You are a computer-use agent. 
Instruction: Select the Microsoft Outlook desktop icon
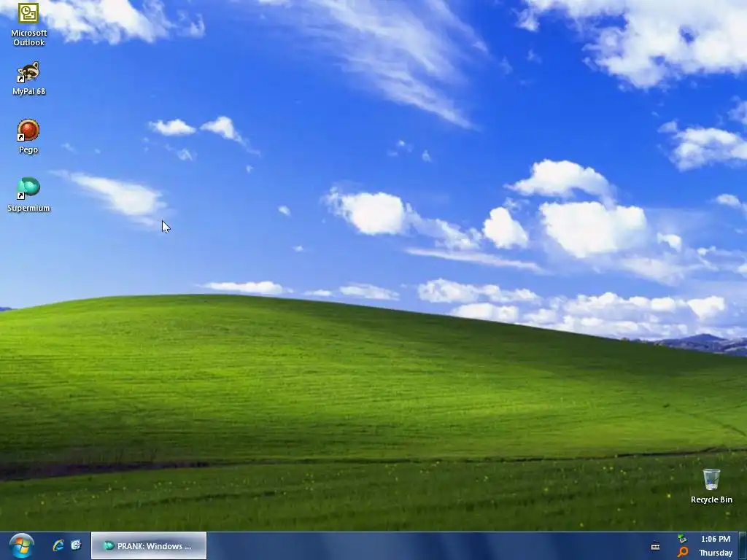pos(28,24)
